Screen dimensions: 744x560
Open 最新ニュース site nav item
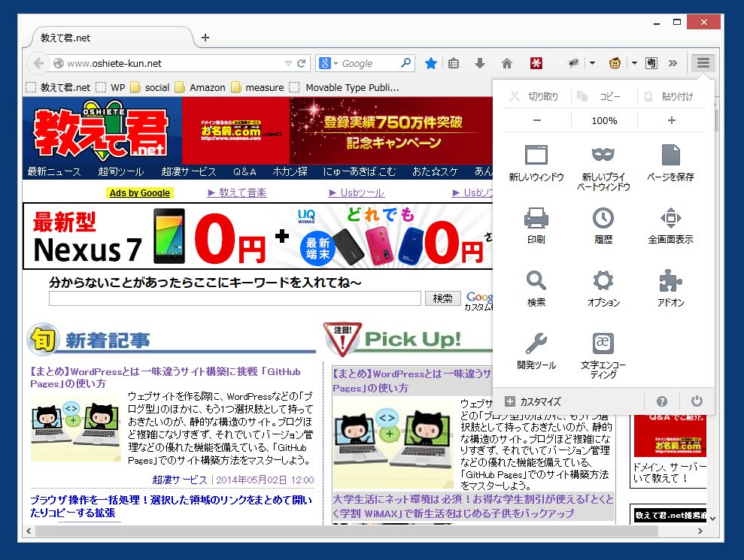tap(54, 171)
